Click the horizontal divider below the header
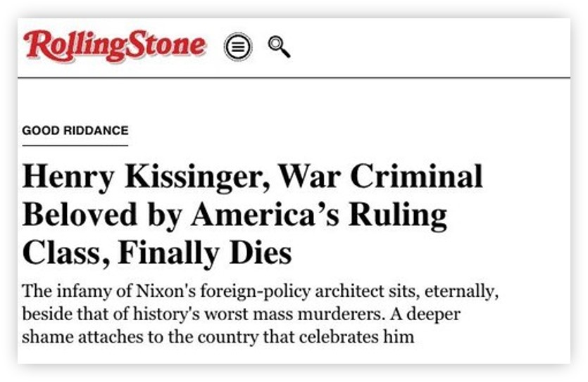Screen dimensions: 588x382 [294, 78]
